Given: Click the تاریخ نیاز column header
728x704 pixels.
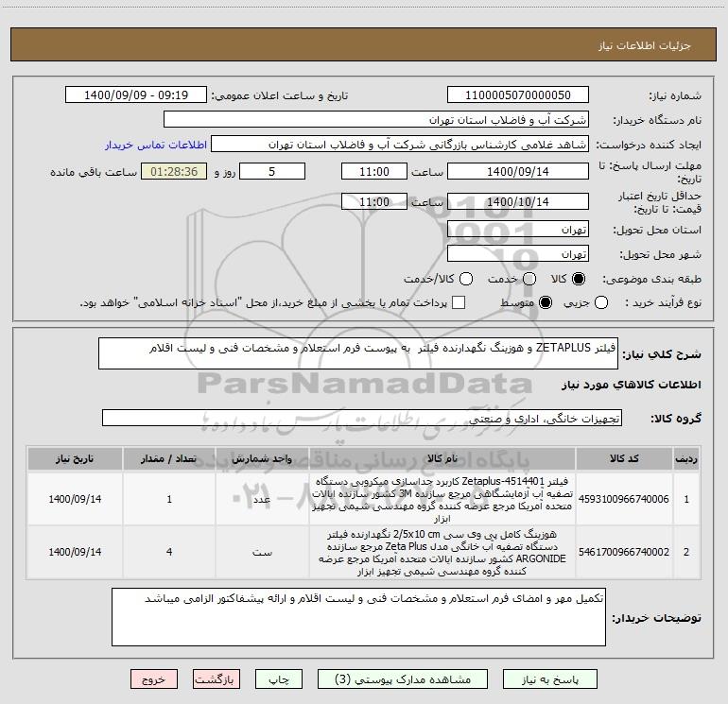Looking at the screenshot, I should click(x=75, y=458).
